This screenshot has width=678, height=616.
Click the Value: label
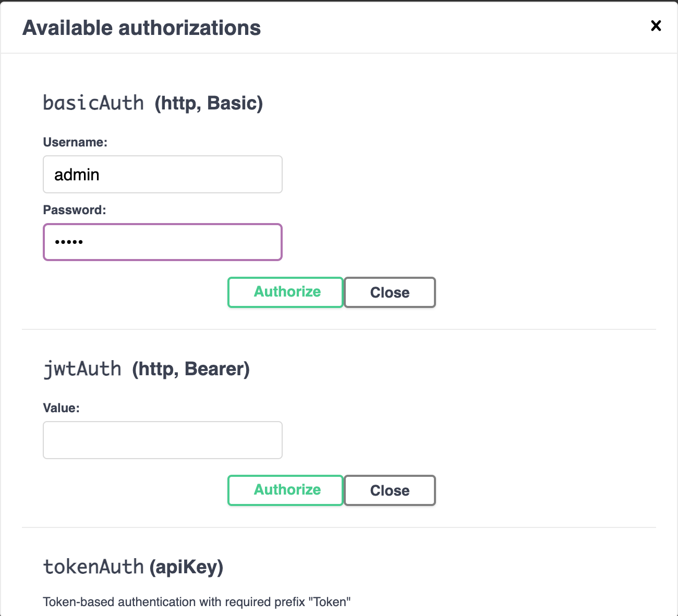62,408
